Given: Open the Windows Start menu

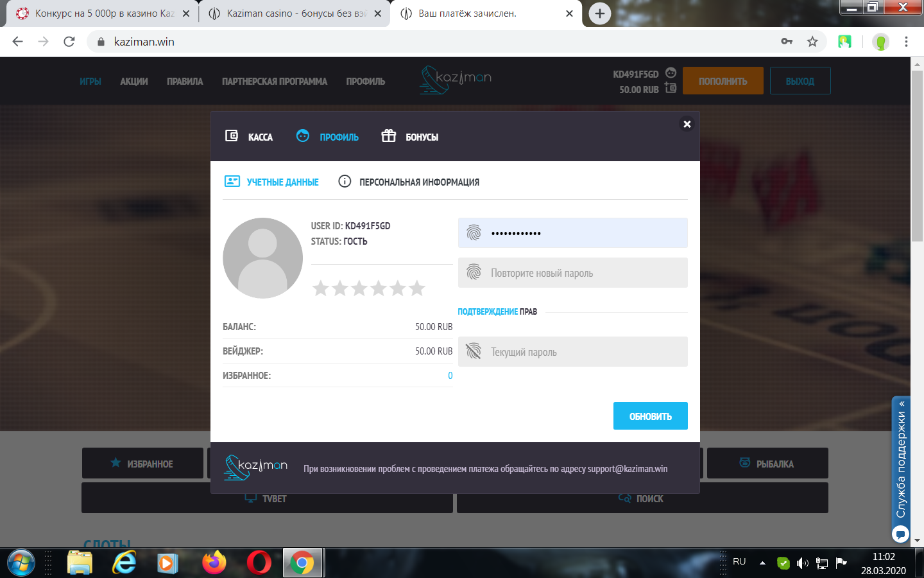Looking at the screenshot, I should 21,563.
